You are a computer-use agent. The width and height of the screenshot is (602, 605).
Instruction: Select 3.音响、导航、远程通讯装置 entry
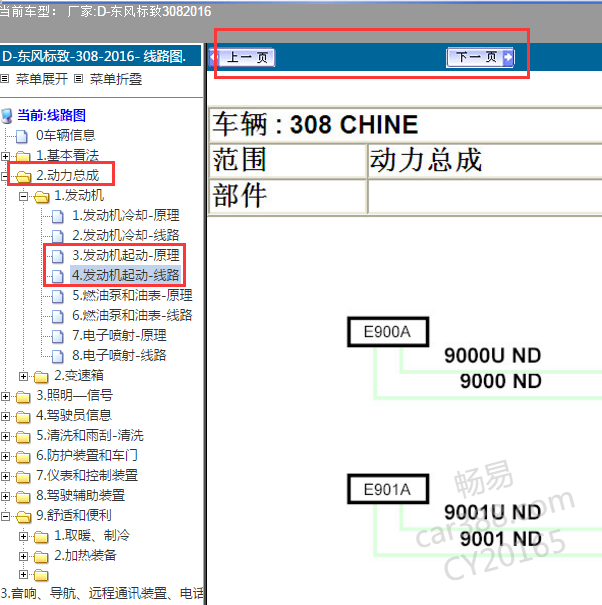[x=102, y=593]
